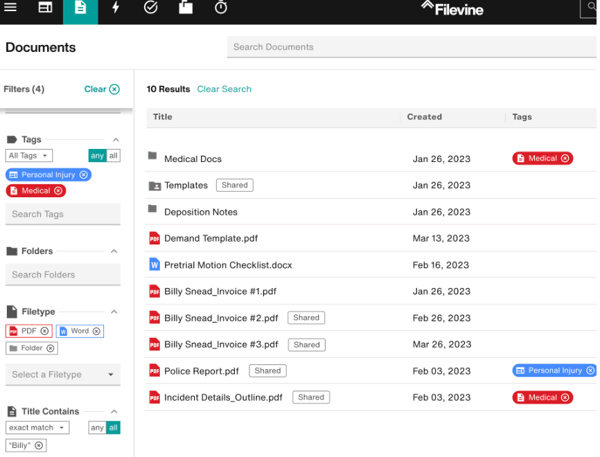The height and width of the screenshot is (457, 600).
Task: Click the Filevine logo
Action: [x=452, y=8]
